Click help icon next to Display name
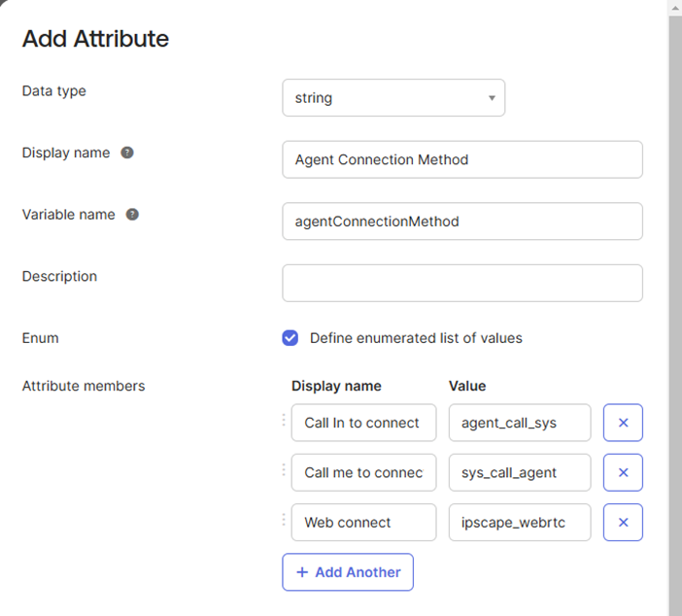The height and width of the screenshot is (616, 682). pyautogui.click(x=127, y=153)
